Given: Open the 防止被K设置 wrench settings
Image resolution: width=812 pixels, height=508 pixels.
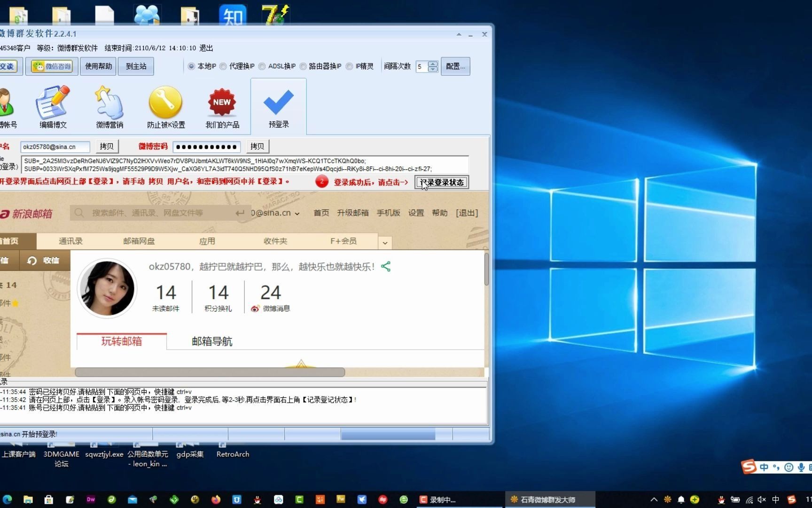Looking at the screenshot, I should pyautogui.click(x=166, y=107).
